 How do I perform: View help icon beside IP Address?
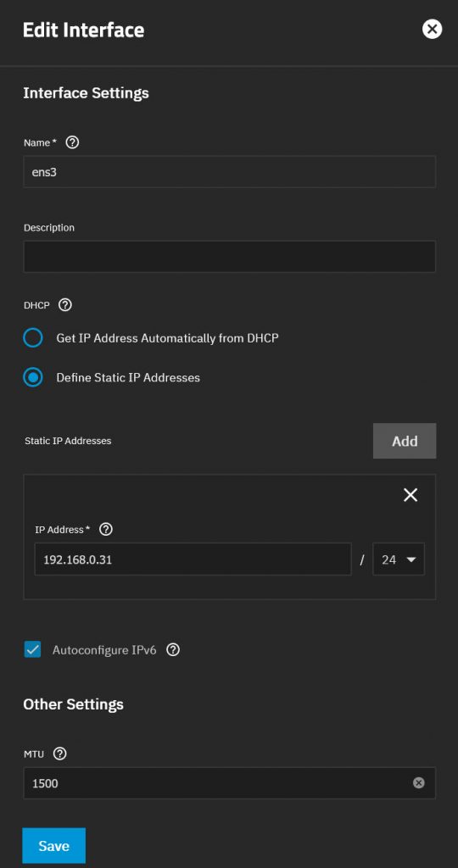point(105,529)
